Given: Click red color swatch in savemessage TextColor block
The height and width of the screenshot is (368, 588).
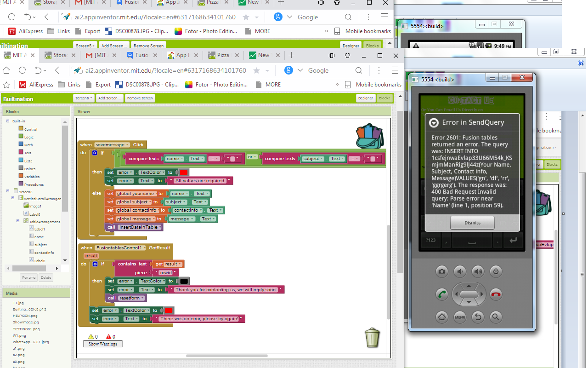Looking at the screenshot, I should point(184,172).
